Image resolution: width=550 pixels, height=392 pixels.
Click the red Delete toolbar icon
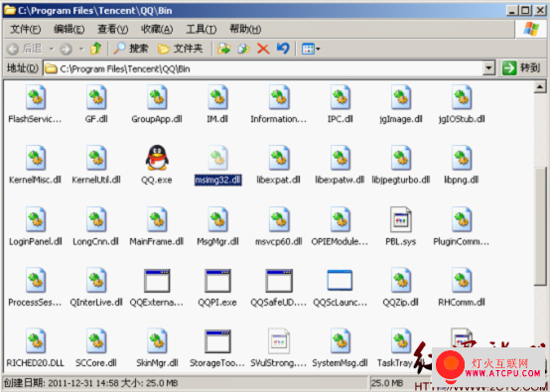tap(263, 49)
